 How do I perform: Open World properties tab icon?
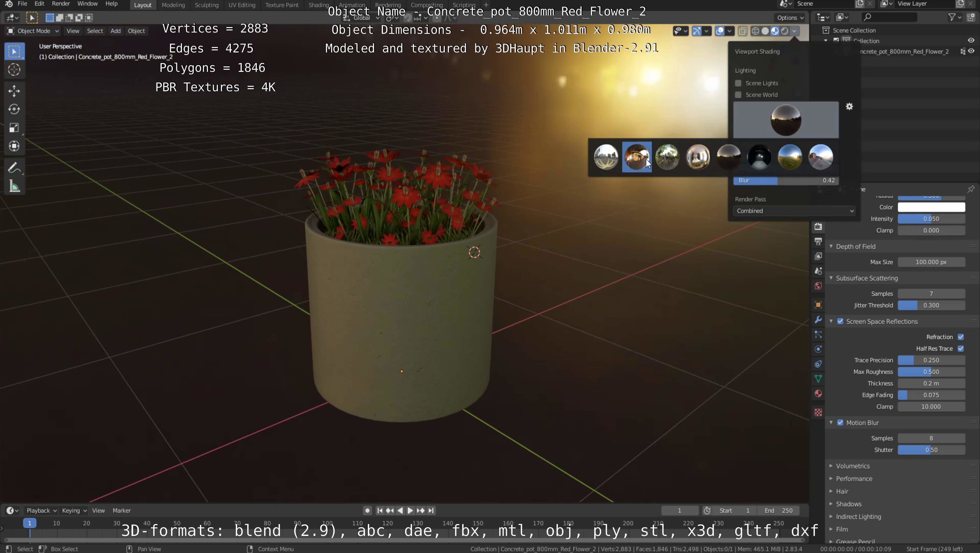818,286
